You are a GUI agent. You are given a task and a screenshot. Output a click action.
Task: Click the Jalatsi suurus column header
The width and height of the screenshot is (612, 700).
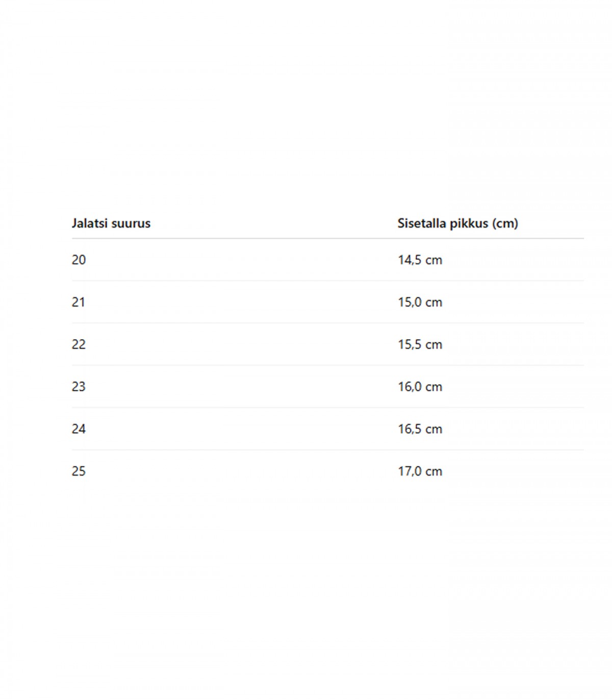click(x=111, y=223)
